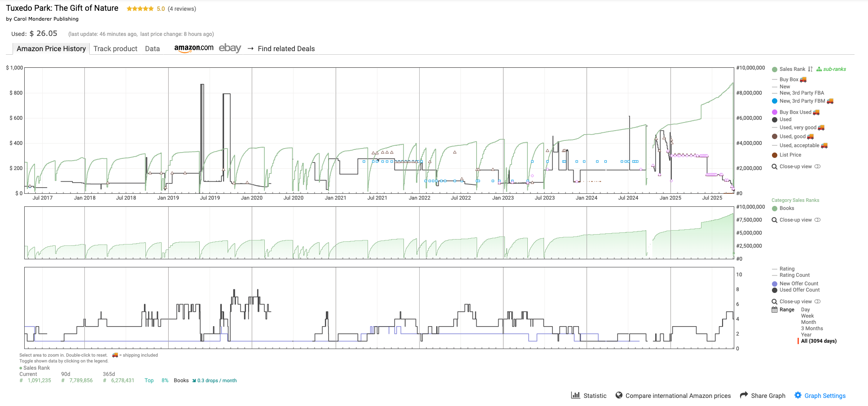The image size is (868, 406).
Task: Click the globe icon for international prices
Action: click(619, 395)
